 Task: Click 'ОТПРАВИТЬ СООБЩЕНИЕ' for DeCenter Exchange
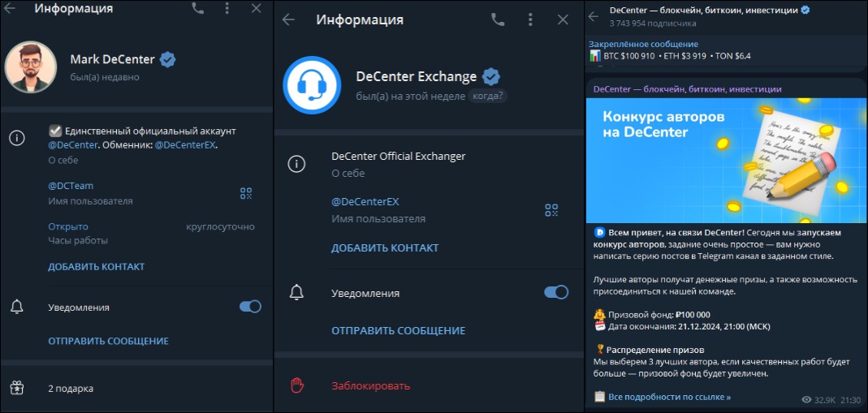(x=398, y=330)
